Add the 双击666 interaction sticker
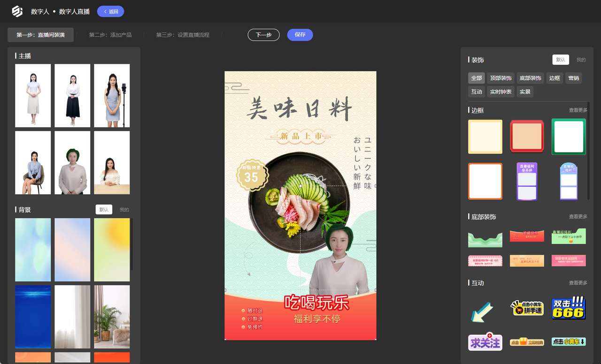Viewport: 601px width, 364px height. (x=568, y=308)
